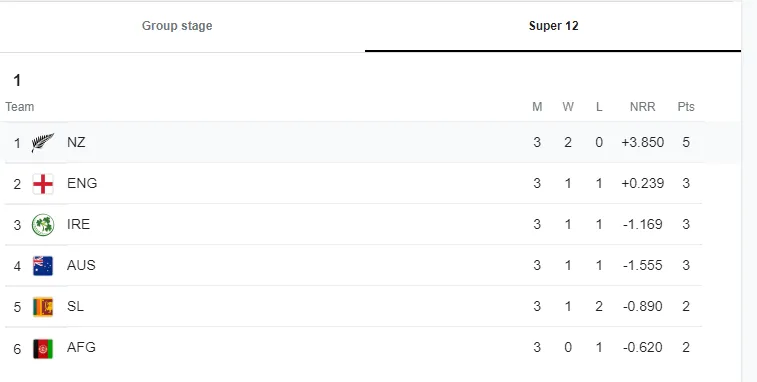
Task: Click the New Zealand silver fern logo
Action: 43,142
